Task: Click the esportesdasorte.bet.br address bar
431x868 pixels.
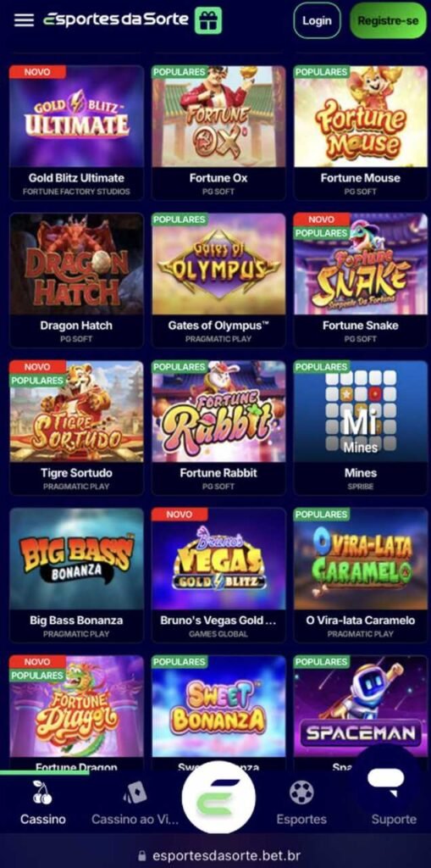Action: (x=218, y=856)
